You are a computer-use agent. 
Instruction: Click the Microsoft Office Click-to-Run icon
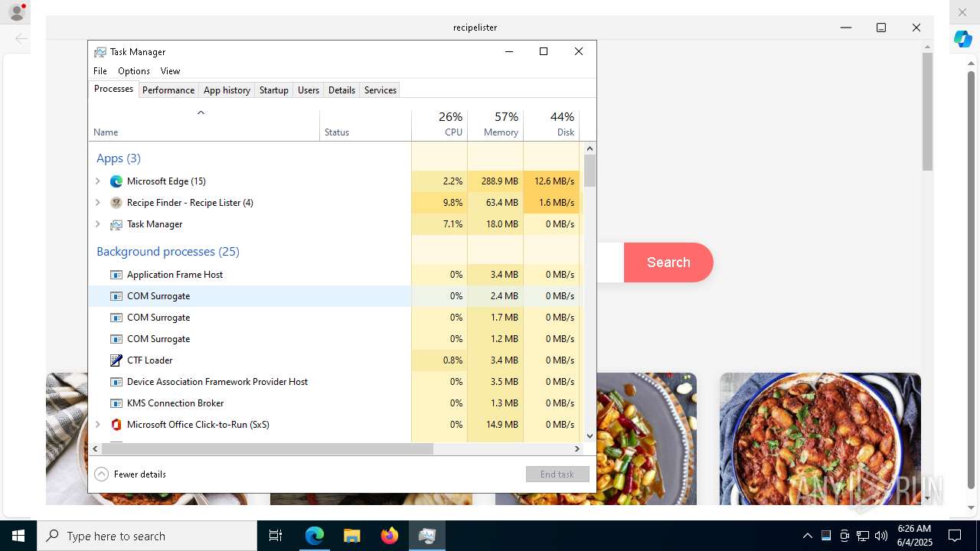pos(116,425)
